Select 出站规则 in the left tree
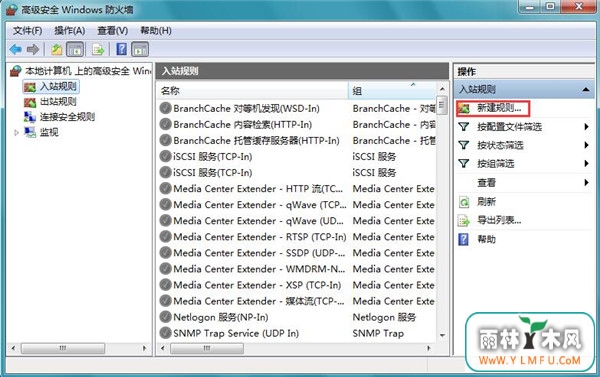Screen dimensions: 600x377 click(58, 102)
